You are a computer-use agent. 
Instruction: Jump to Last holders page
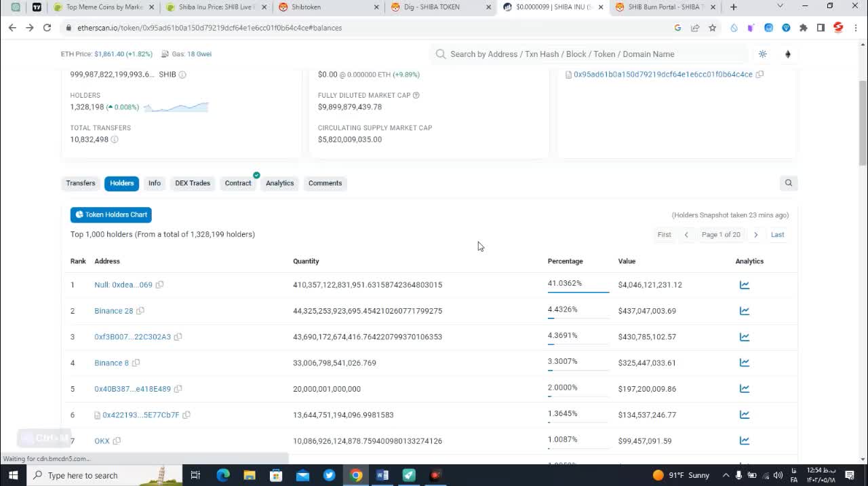coord(778,235)
